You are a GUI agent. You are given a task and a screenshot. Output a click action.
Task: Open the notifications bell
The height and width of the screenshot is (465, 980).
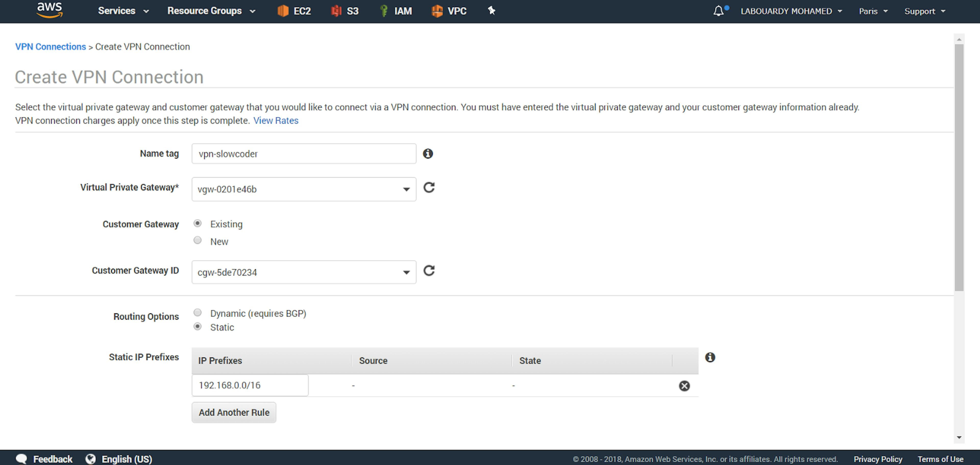tap(718, 11)
